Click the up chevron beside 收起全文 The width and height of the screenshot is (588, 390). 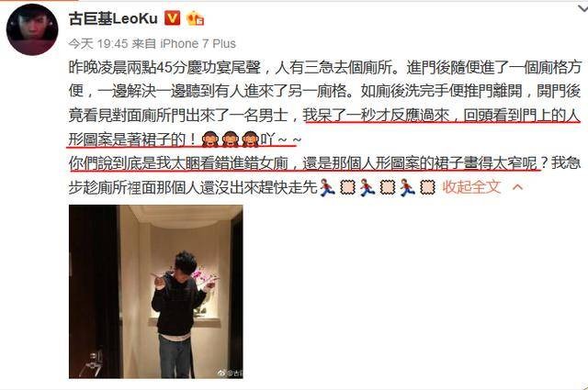click(x=517, y=186)
